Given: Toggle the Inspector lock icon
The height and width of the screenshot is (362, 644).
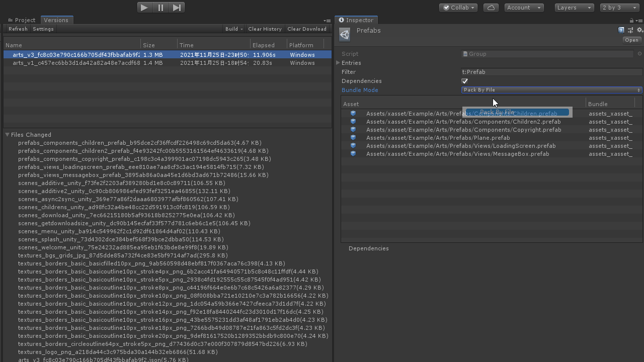Looking at the screenshot, I should (631, 21).
